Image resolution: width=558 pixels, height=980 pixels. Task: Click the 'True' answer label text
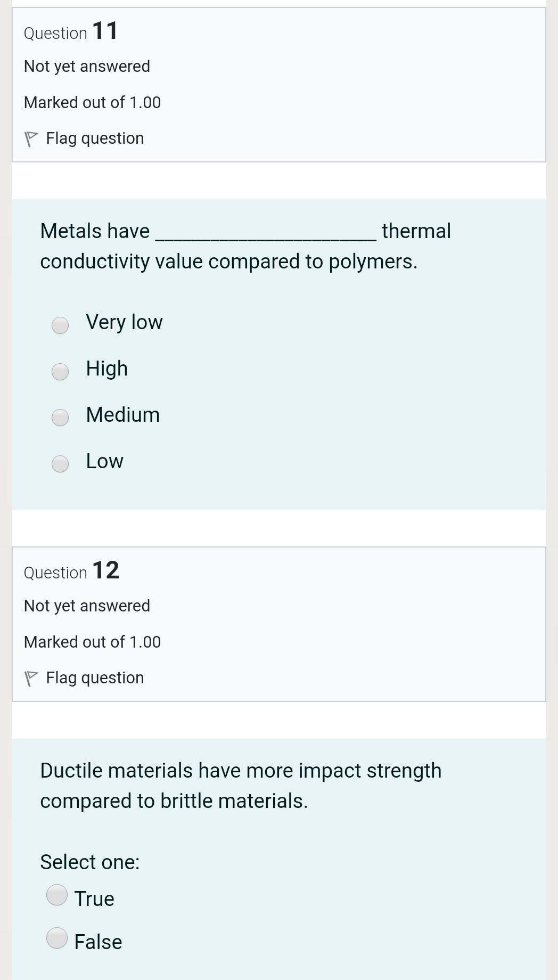(94, 899)
